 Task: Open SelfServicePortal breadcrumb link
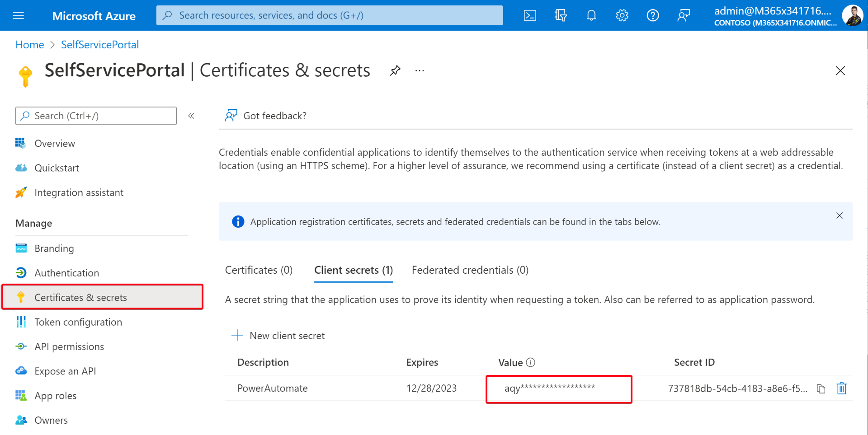[x=100, y=45]
